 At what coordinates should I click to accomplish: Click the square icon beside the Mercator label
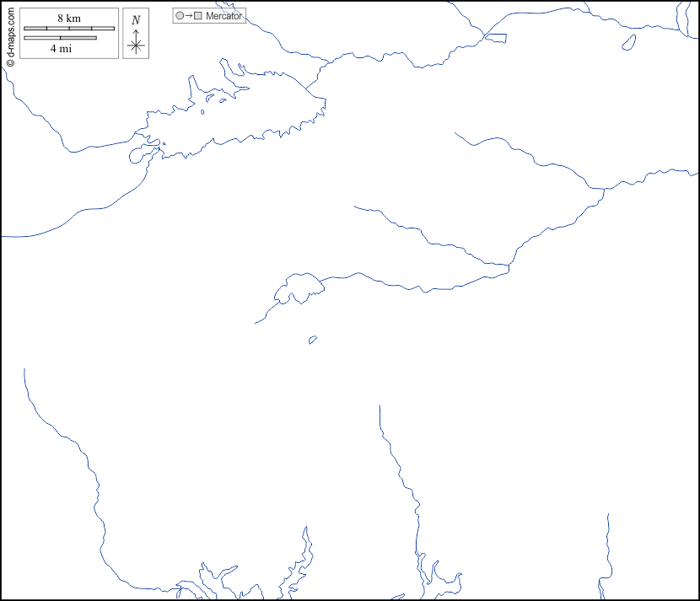point(198,16)
